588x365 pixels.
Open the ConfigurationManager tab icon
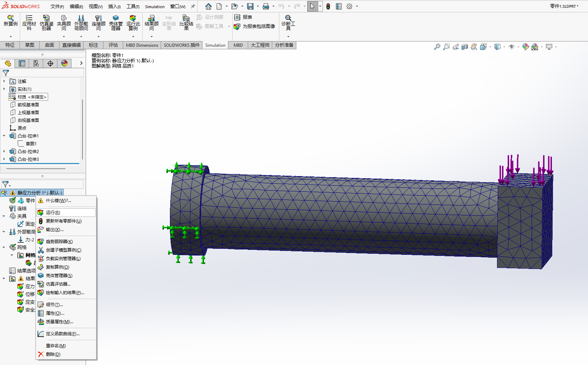pyautogui.click(x=36, y=63)
